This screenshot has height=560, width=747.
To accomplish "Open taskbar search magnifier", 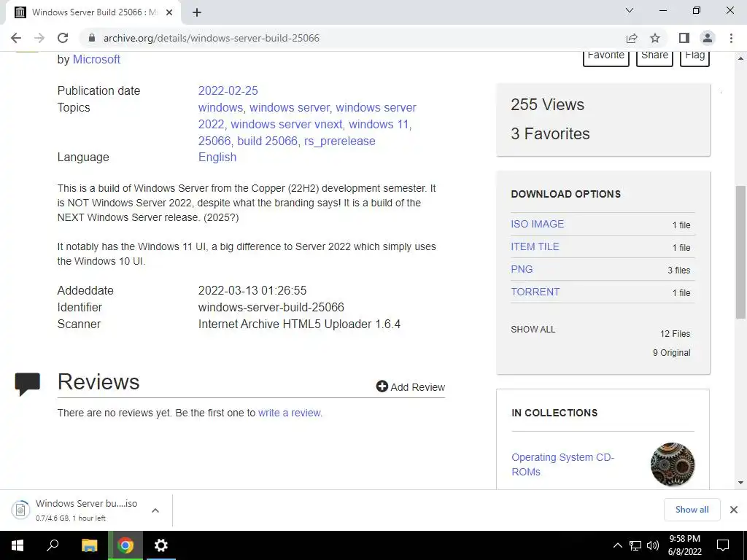I will [53, 545].
